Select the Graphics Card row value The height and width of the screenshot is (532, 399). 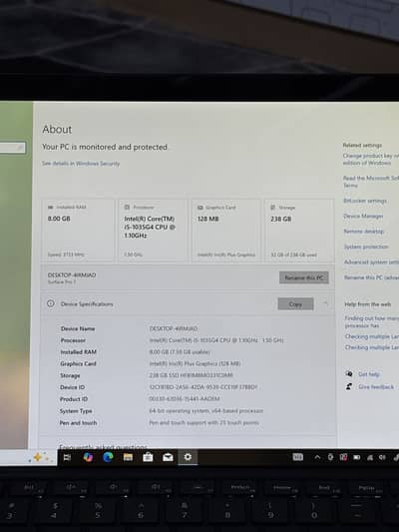[195, 363]
